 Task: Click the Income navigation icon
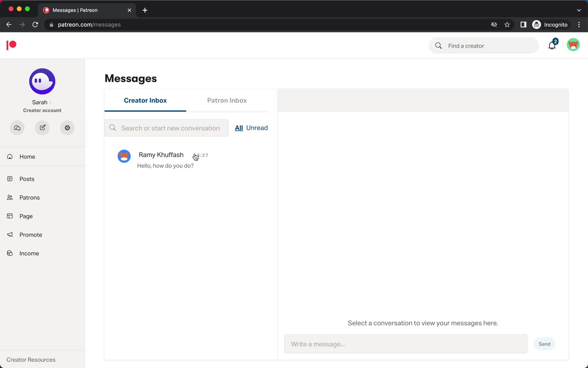point(10,253)
